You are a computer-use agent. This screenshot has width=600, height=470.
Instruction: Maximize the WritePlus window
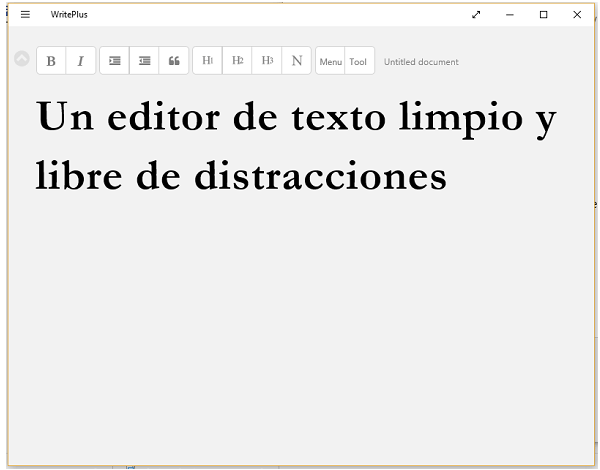click(x=543, y=15)
